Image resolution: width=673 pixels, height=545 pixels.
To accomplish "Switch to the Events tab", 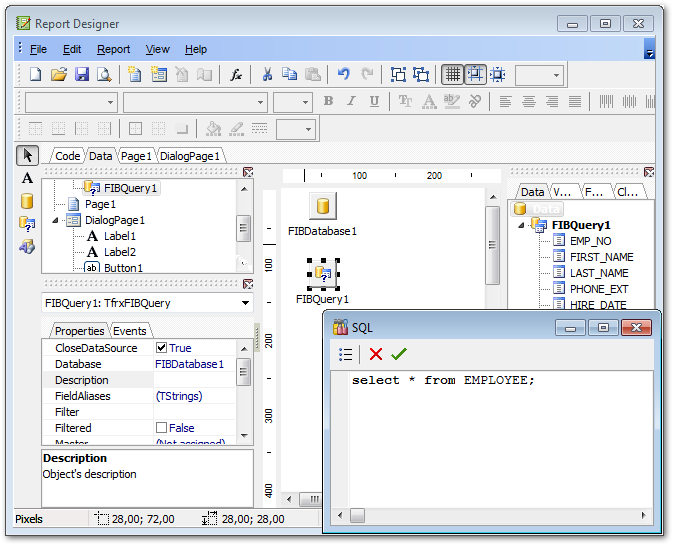I will 129,331.
